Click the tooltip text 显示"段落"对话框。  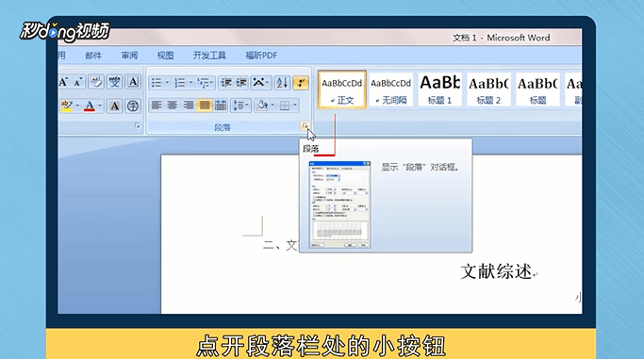click(421, 168)
